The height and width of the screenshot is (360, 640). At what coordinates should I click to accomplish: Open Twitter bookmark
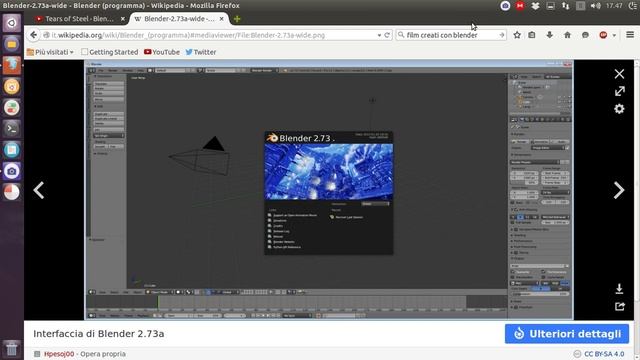pos(201,52)
